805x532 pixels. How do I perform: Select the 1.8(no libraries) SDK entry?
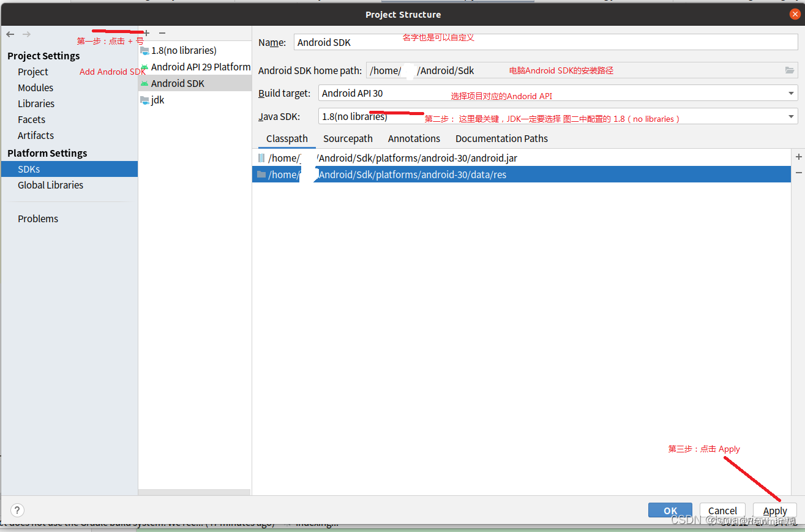(x=195, y=50)
